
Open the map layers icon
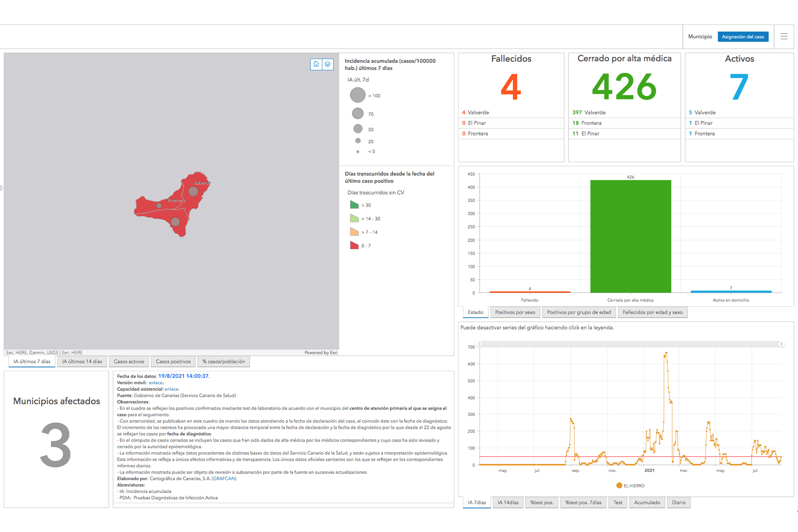pyautogui.click(x=328, y=64)
